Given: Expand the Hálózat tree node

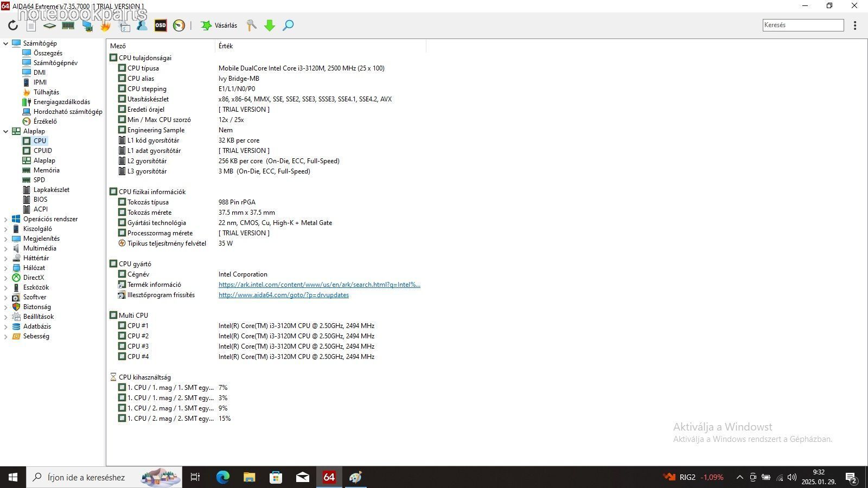Looking at the screenshot, I should tap(6, 268).
